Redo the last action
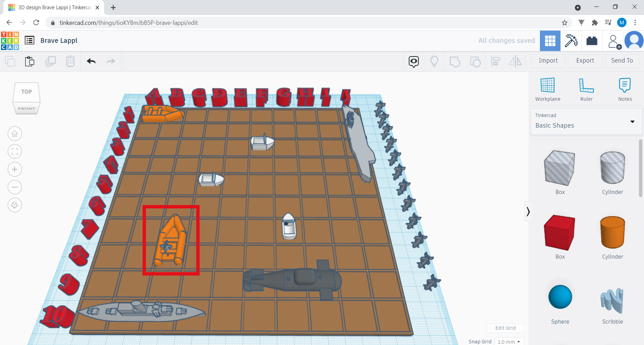The image size is (644, 345). 111,61
